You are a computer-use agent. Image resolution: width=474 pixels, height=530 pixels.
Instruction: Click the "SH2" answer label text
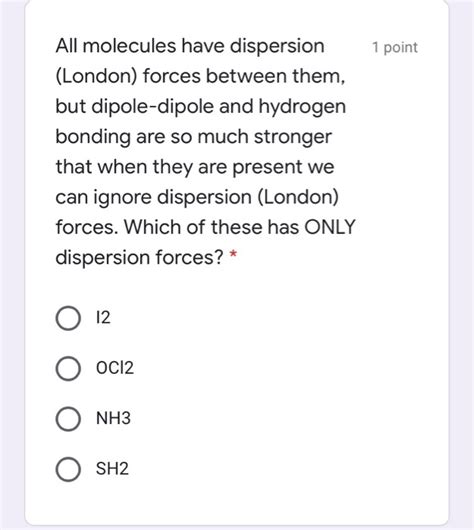click(112, 468)
